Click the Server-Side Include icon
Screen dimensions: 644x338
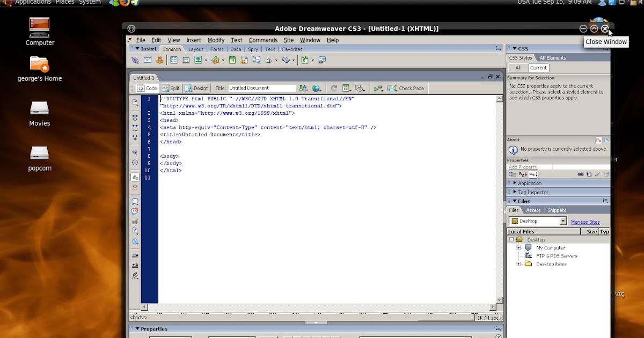click(x=244, y=60)
